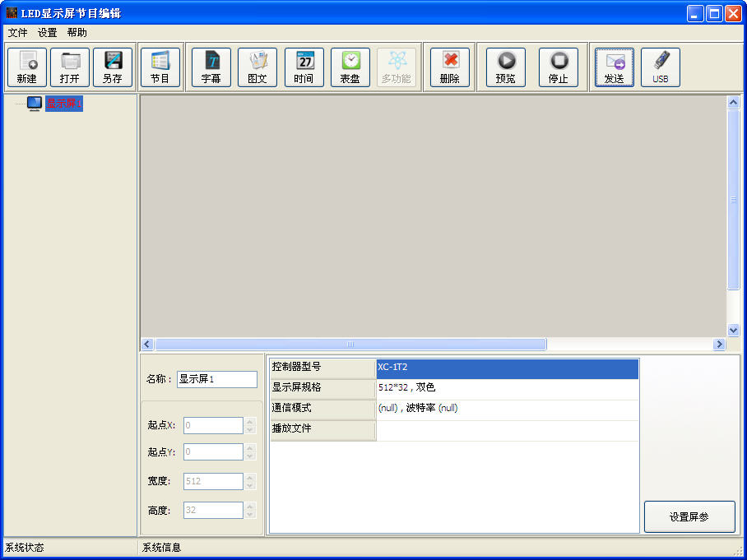Viewport: 747px width, 560px height.
Task: Click the 宽度 value field
Action: (x=213, y=481)
